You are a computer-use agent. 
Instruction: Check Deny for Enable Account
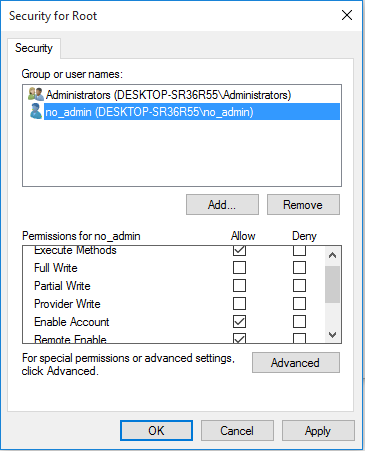pos(299,322)
